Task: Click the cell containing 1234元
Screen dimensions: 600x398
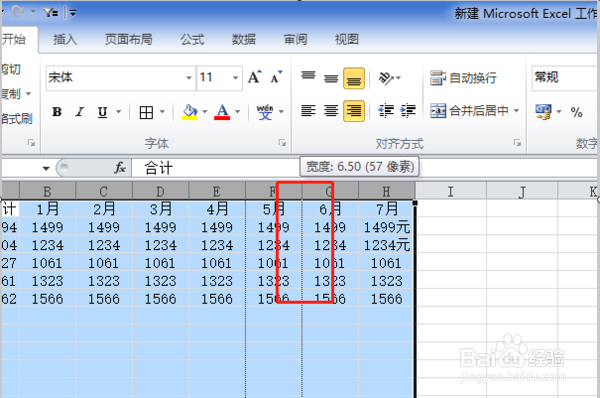Action: click(x=386, y=245)
